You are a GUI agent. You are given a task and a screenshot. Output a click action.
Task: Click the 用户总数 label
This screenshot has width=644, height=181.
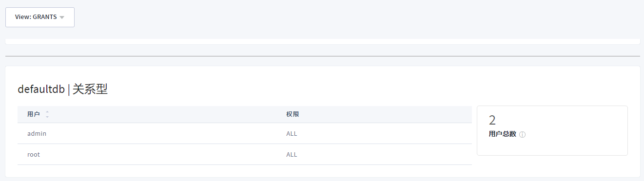[502, 134]
